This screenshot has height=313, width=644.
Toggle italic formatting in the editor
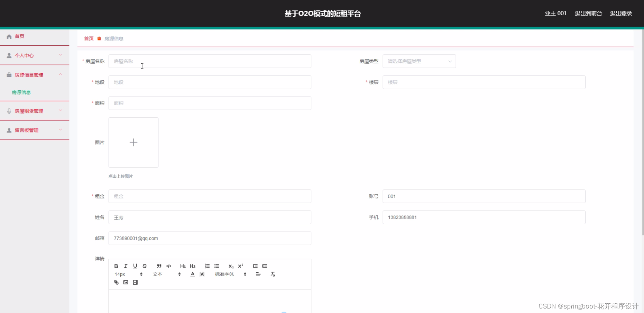tap(126, 266)
